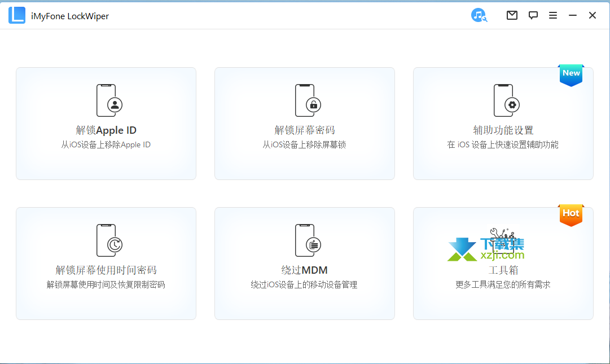Click the clock phone icon for 解锁屏幕使用时间密码
The width and height of the screenshot is (610, 364).
(x=109, y=240)
